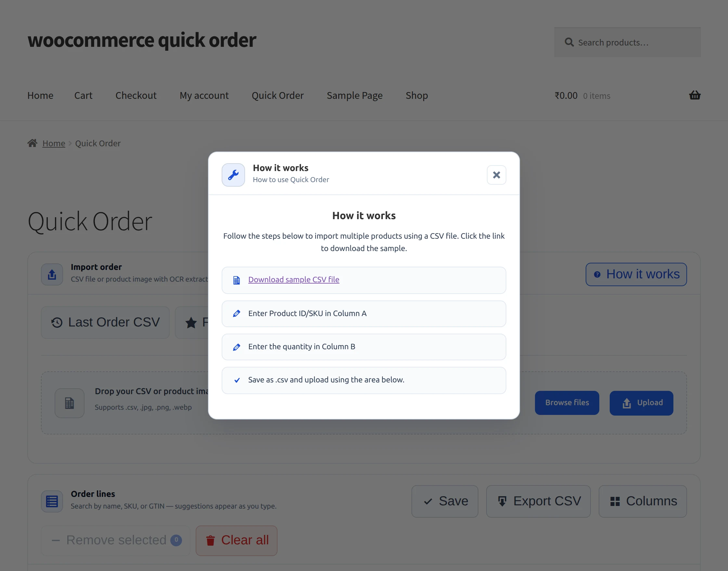
Task: Click the checkmark icon beside Save as .csv step
Action: pos(237,380)
